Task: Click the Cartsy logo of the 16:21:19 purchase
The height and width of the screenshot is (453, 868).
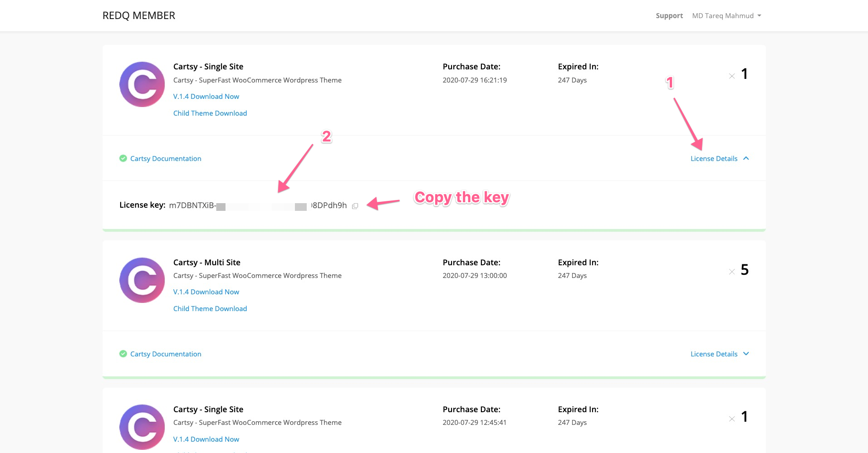Action: point(142,84)
